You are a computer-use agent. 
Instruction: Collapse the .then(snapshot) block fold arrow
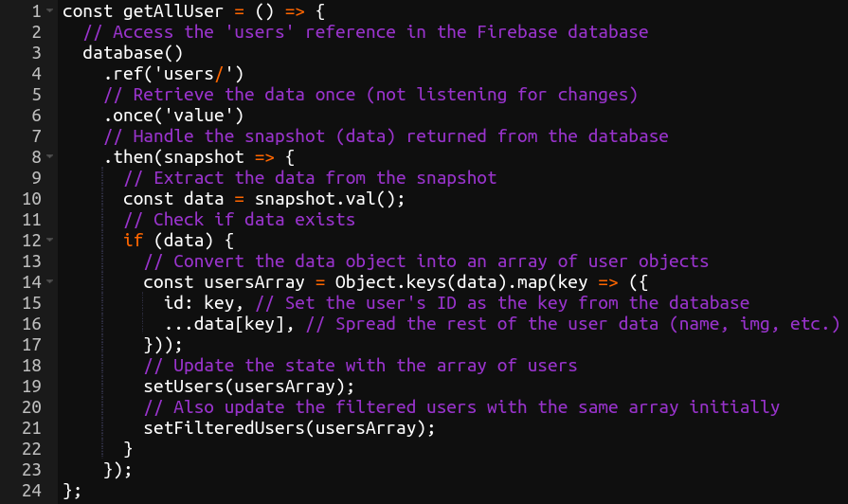pyautogui.click(x=49, y=157)
